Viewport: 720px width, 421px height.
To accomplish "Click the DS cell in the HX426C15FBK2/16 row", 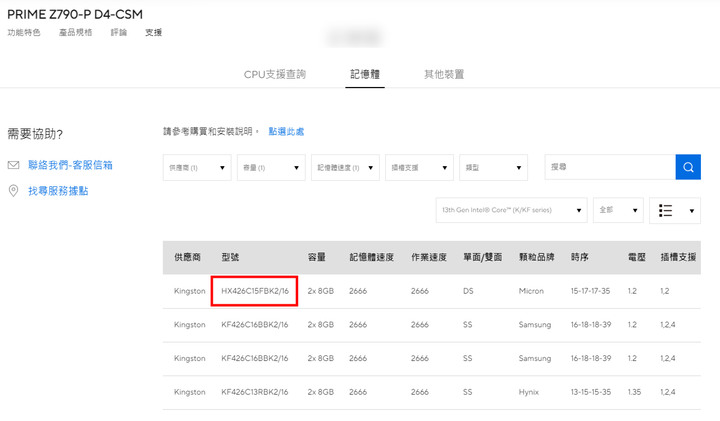I will point(468,291).
